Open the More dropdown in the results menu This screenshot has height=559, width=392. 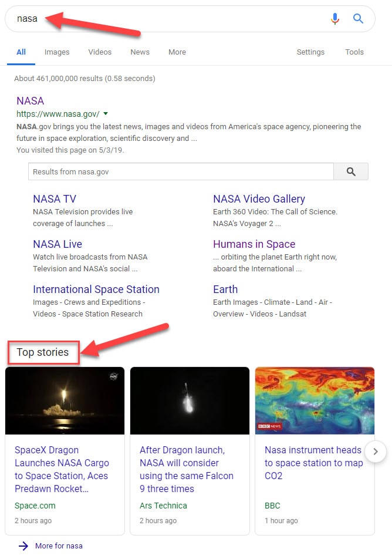coord(177,52)
